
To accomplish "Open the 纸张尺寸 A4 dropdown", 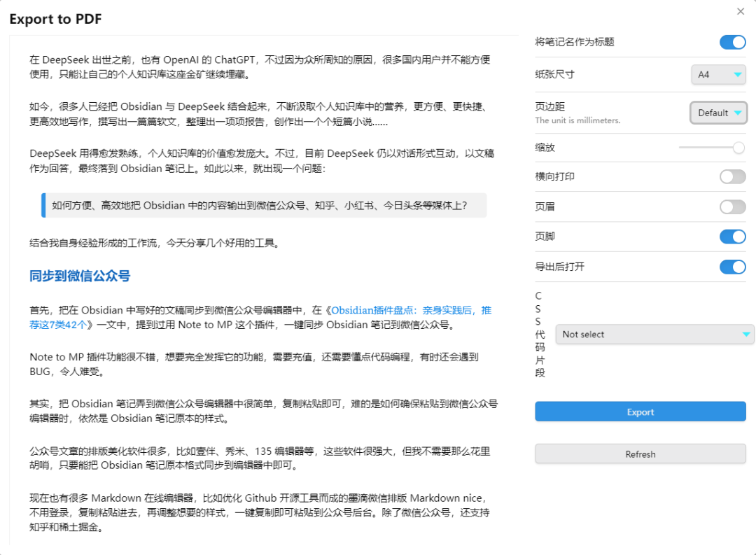I will point(718,75).
